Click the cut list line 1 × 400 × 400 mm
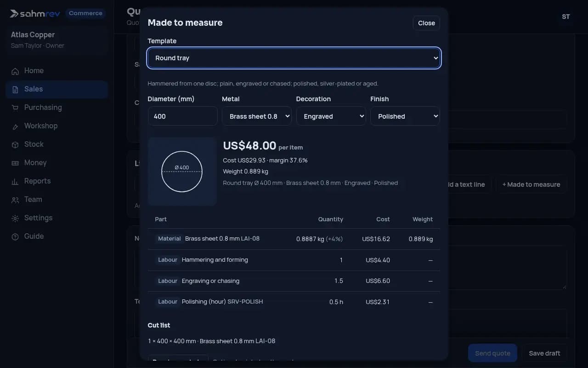Image resolution: width=588 pixels, height=368 pixels. 212,341
